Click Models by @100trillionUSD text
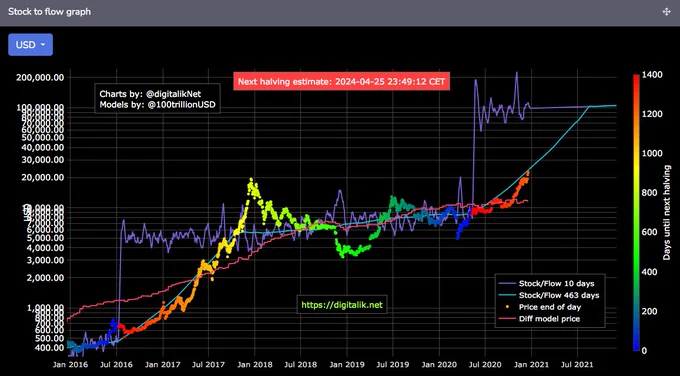 tap(157, 105)
